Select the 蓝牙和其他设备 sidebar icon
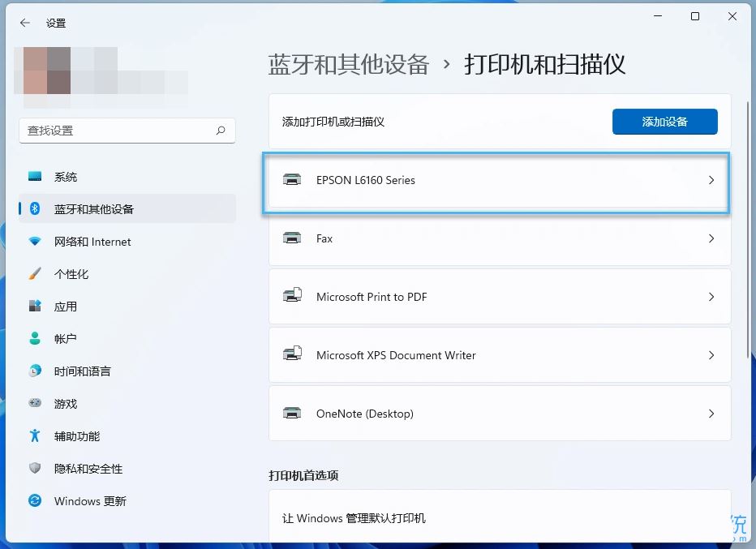This screenshot has width=756, height=549. pos(34,208)
